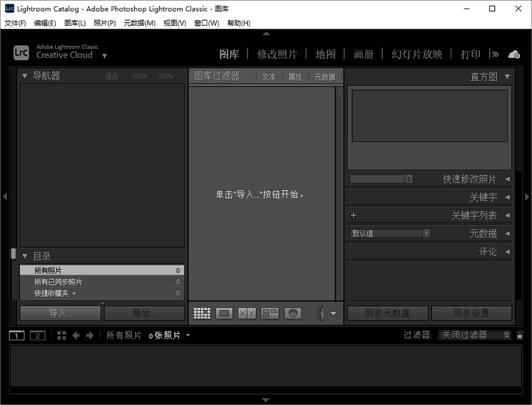The width and height of the screenshot is (532, 405).
Task: Collapse the Navigator panel
Action: click(24, 76)
